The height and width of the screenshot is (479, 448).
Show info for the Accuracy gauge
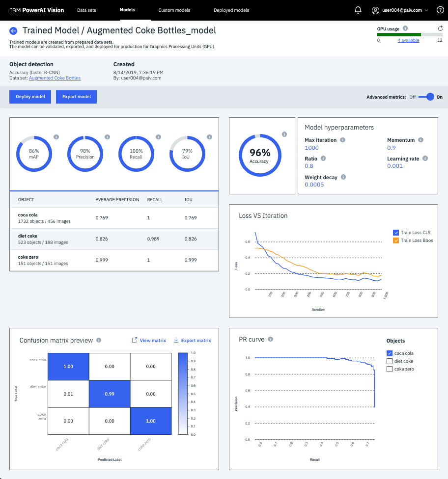[x=284, y=134]
